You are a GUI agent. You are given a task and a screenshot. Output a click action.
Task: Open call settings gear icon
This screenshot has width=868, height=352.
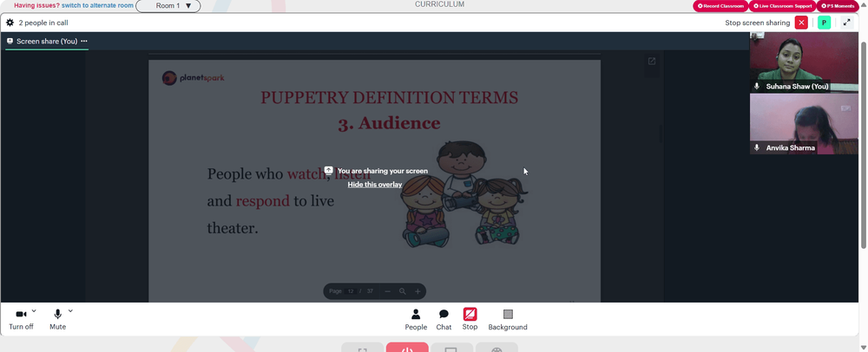coord(10,23)
